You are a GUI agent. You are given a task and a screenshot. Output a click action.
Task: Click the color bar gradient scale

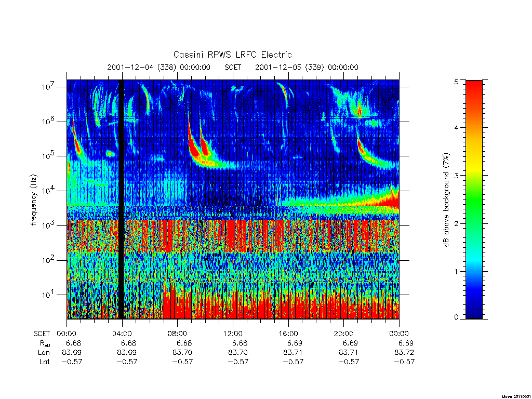tap(474, 199)
